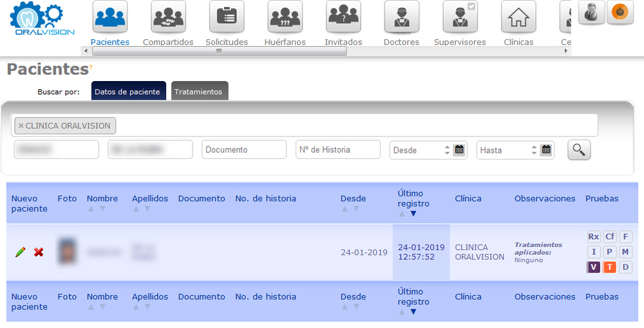Remove the CLINICA ORALVISION filter tag

pyautogui.click(x=21, y=126)
